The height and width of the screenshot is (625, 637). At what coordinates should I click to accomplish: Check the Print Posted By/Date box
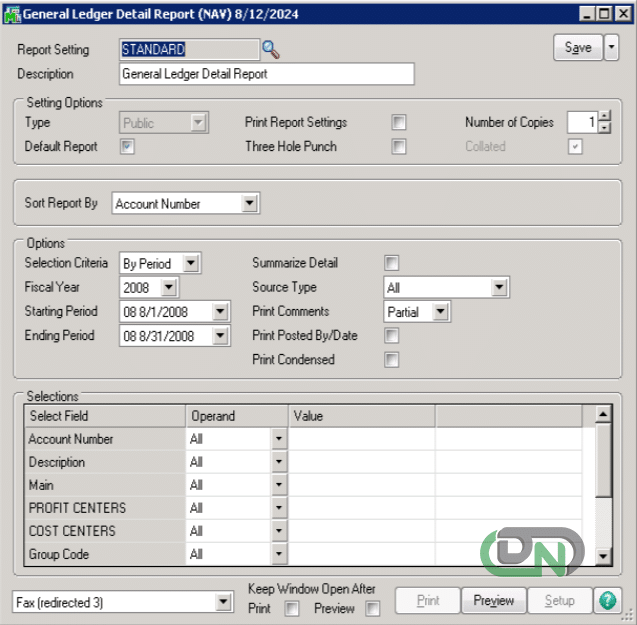[391, 336]
